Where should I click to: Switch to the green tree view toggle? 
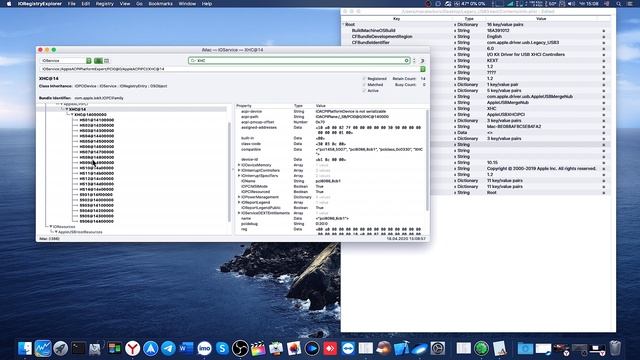pos(98,60)
